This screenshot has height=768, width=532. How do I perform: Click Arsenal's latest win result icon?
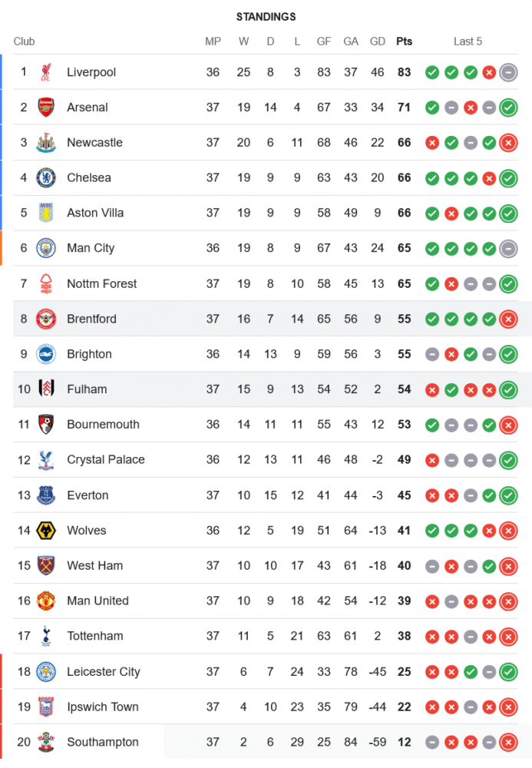[x=507, y=108]
